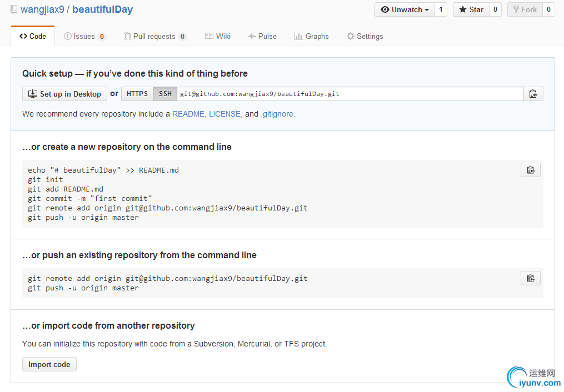The height and width of the screenshot is (392, 564).
Task: Click the Set up in Desktop button
Action: click(x=64, y=94)
